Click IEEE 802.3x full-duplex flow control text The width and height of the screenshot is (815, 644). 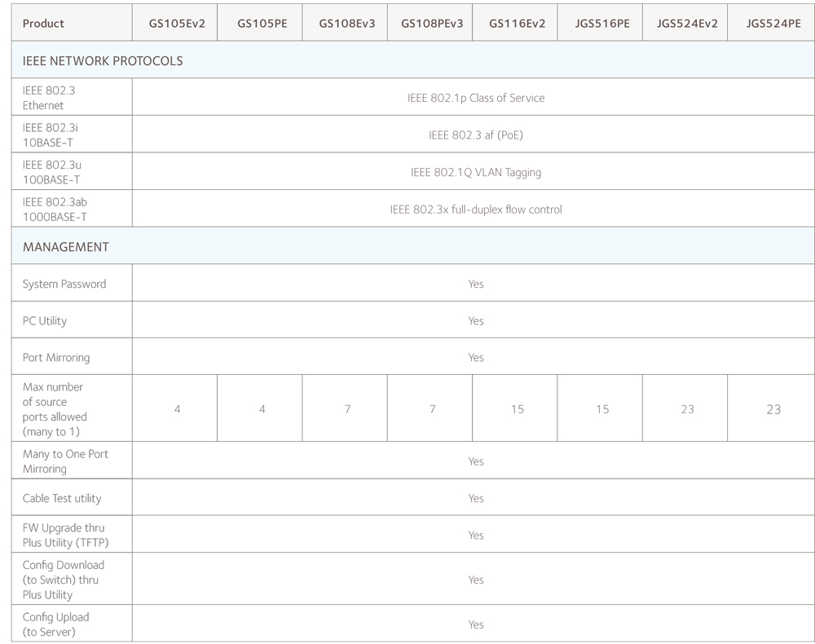(476, 210)
